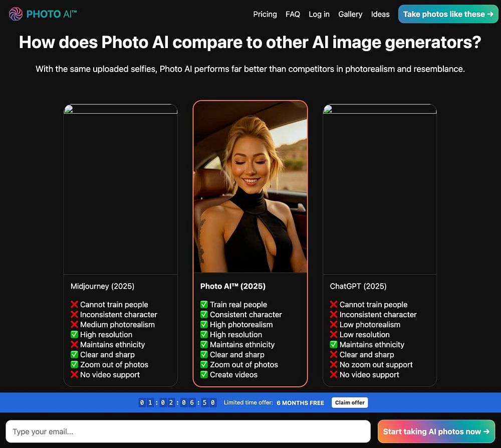501x448 pixels.
Task: Click red X beside "Low photorealism"
Action: (334, 324)
